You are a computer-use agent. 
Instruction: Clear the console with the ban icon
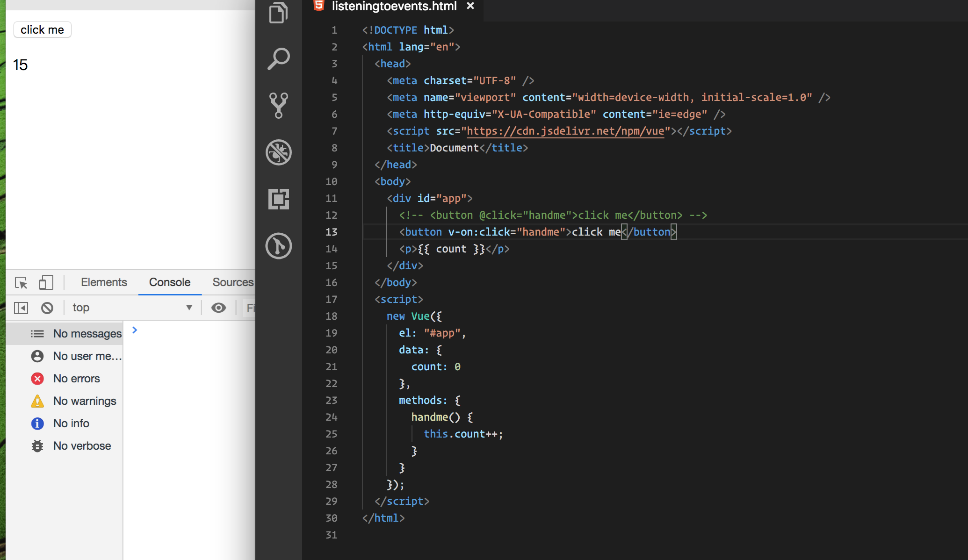point(47,308)
